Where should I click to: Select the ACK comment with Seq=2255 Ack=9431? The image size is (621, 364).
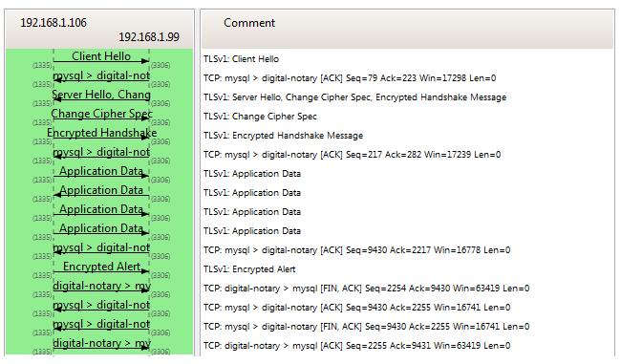coord(357,346)
